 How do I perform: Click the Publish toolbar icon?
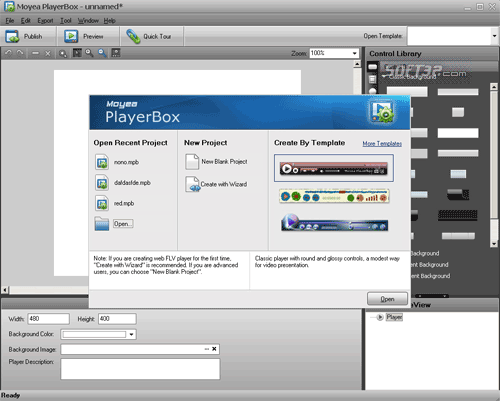(12, 36)
